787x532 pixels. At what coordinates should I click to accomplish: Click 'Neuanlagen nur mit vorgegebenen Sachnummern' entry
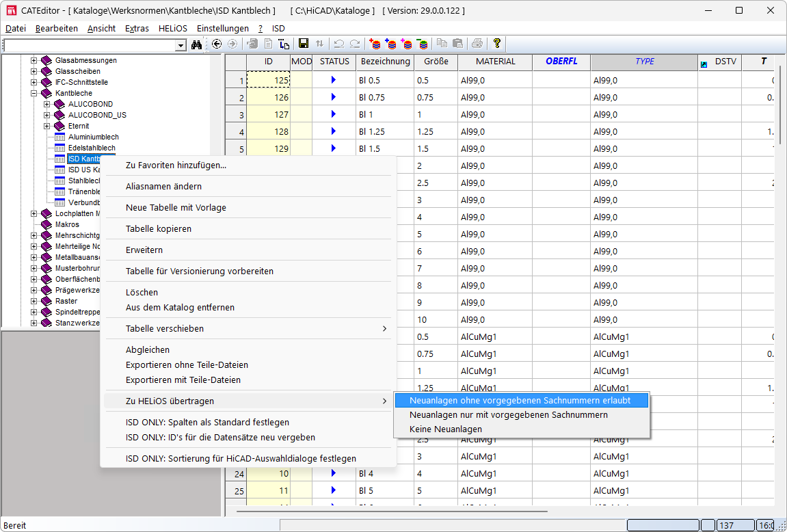[x=508, y=414]
